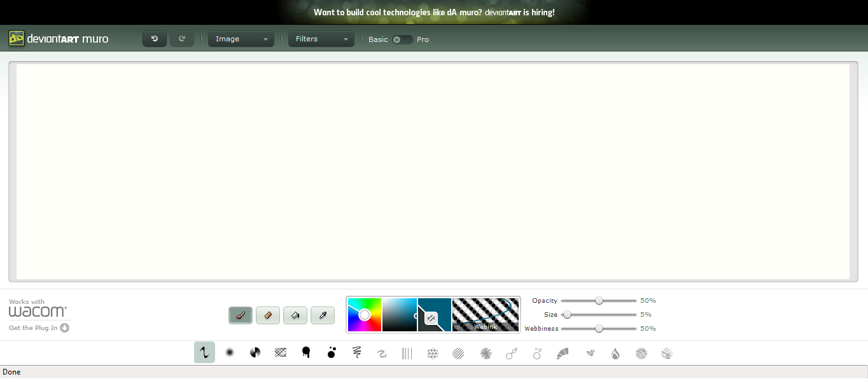This screenshot has height=379, width=868.
Task: Click the hue color wheel swatch
Action: click(x=365, y=315)
